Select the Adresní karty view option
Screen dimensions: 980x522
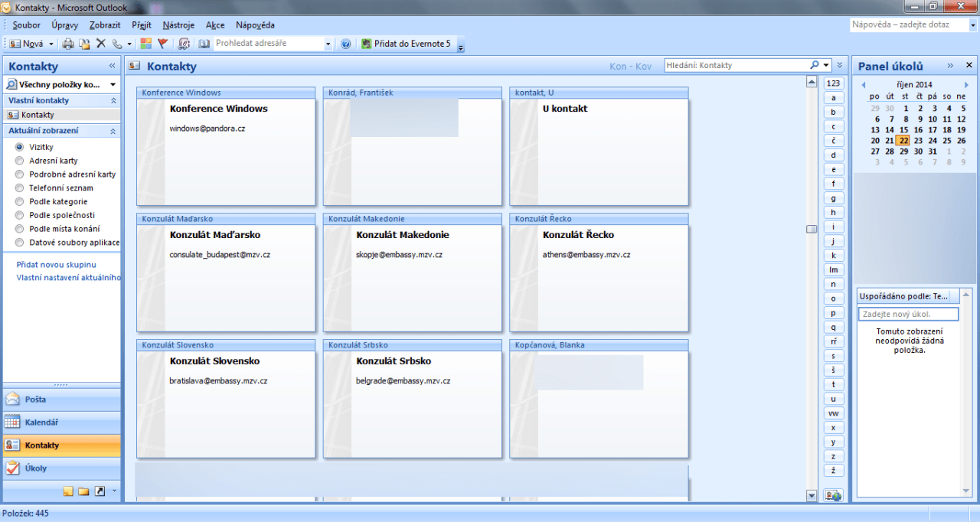point(20,161)
